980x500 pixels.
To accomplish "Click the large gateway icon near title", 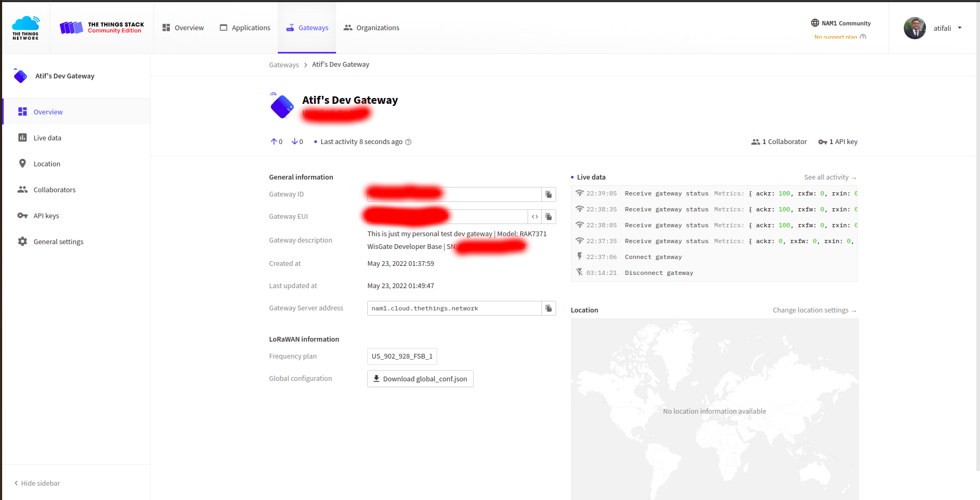I will click(282, 106).
